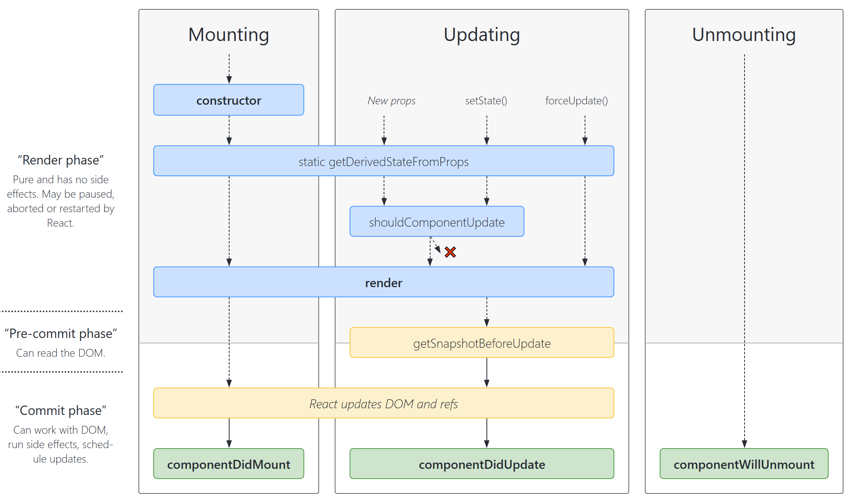Viewport: 847px width, 504px height.
Task: Click the Updating column heading
Action: click(x=481, y=35)
